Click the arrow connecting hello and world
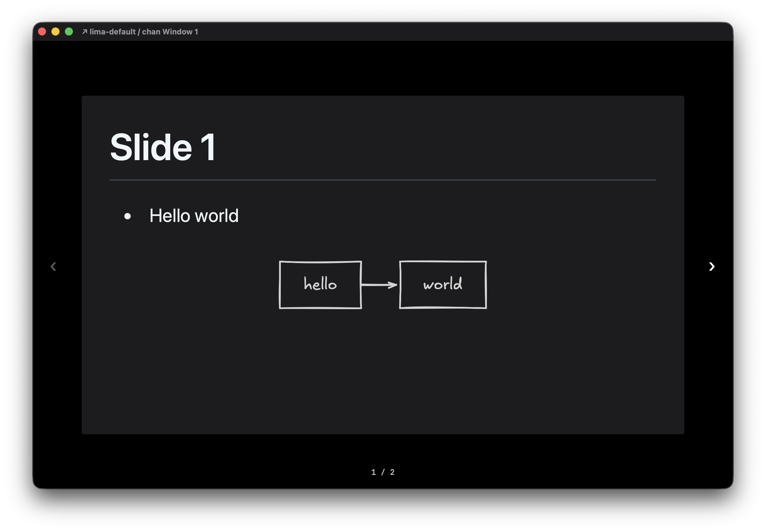 380,285
